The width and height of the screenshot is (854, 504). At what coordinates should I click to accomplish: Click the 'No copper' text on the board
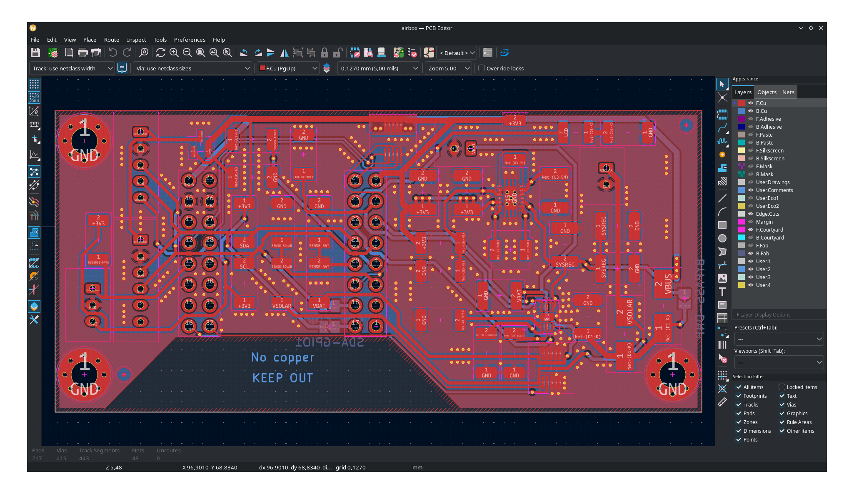[x=283, y=357]
